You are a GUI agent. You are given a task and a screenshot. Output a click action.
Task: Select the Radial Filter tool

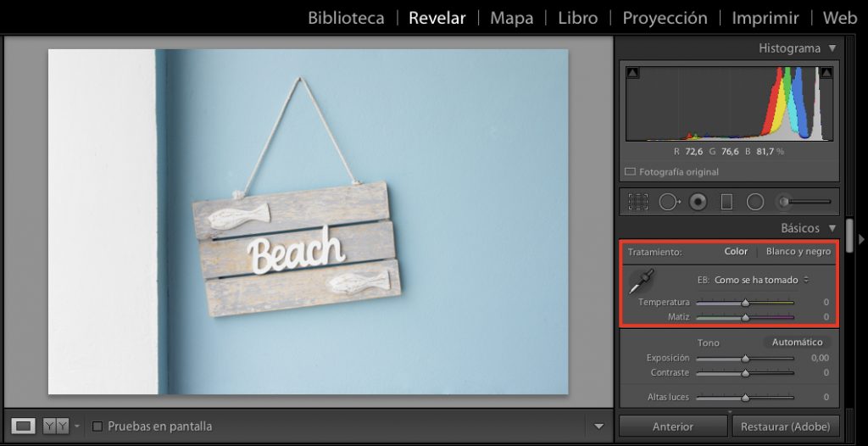click(x=755, y=202)
